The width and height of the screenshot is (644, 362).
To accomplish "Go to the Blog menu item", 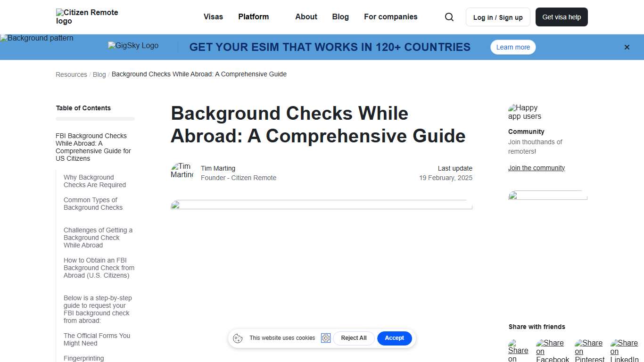I will point(340,17).
